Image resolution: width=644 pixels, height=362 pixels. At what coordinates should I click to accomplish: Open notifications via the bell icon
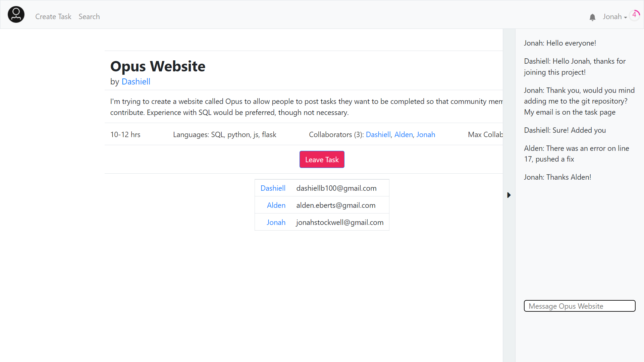592,17
